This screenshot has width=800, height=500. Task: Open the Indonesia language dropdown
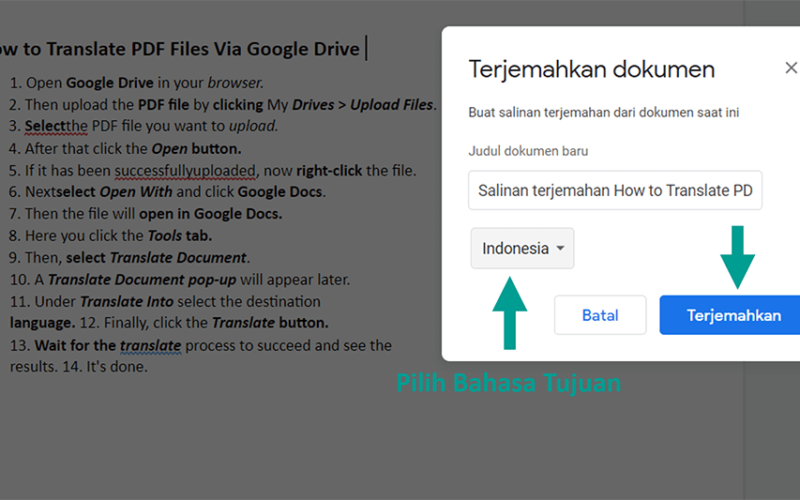coord(522,248)
